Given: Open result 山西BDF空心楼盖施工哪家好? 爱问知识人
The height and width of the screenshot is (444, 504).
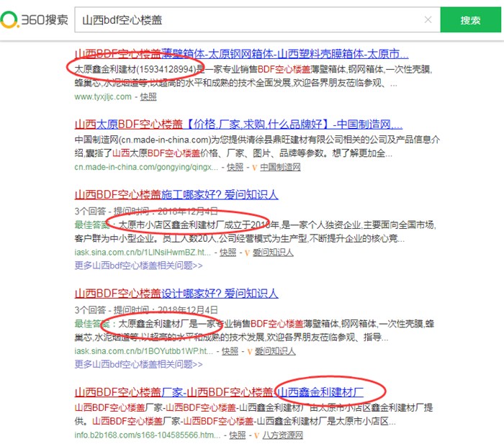Looking at the screenshot, I should [176, 195].
